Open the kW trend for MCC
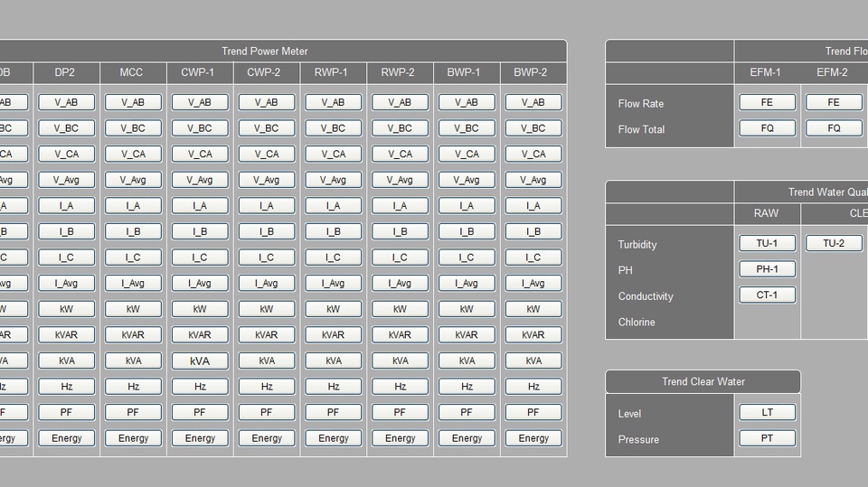 [x=133, y=309]
